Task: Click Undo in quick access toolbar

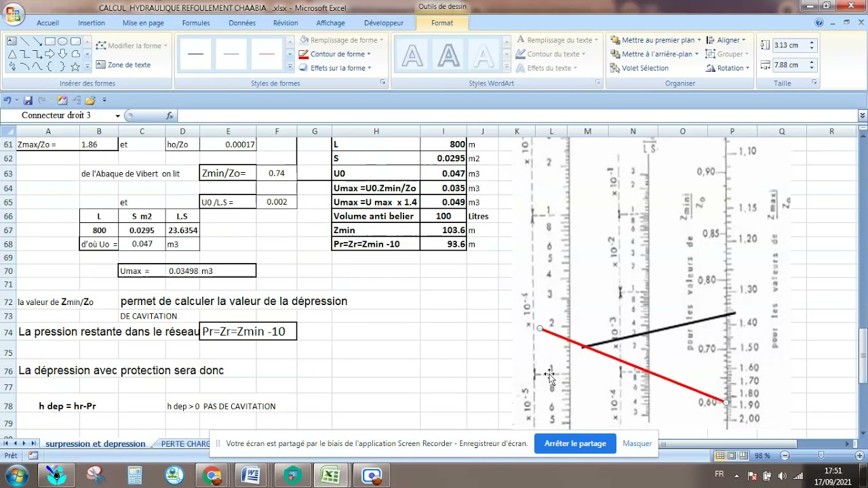Action: pyautogui.click(x=7, y=100)
